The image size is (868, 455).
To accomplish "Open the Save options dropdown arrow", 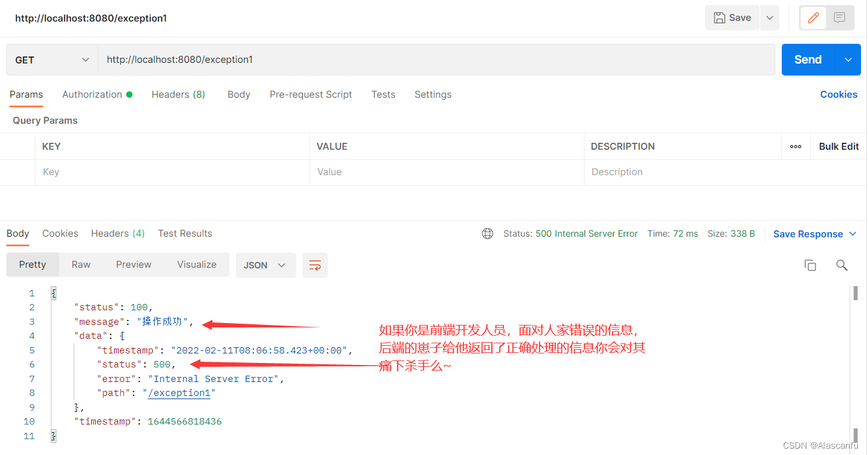I will (x=770, y=18).
